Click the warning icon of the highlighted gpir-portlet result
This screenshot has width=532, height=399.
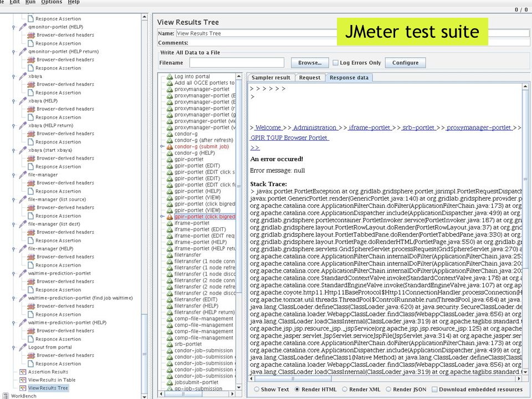coord(170,217)
